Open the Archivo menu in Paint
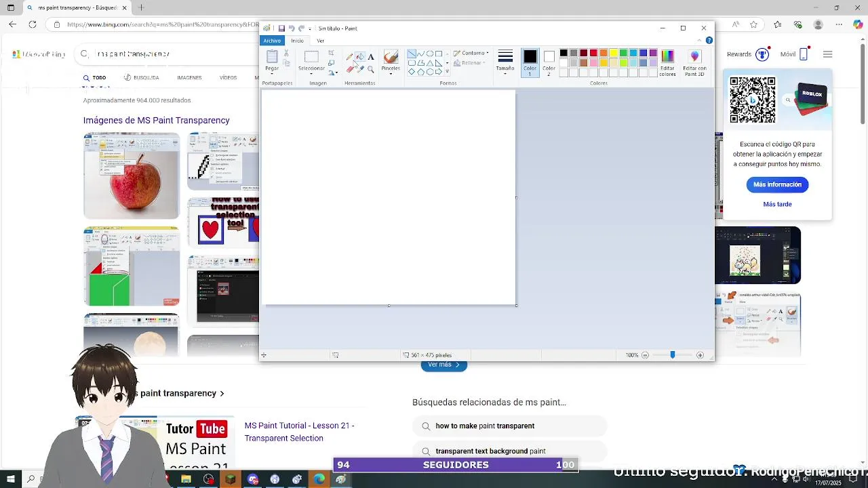 (272, 41)
